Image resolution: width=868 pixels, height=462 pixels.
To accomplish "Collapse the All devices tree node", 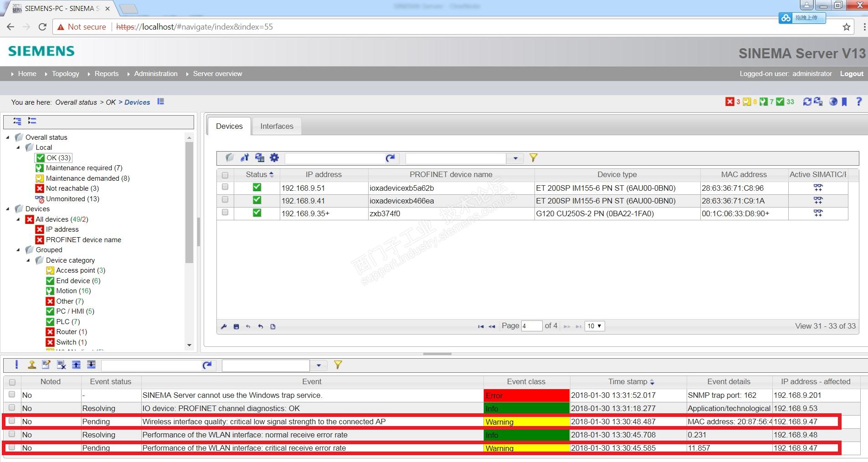I will [x=18, y=219].
